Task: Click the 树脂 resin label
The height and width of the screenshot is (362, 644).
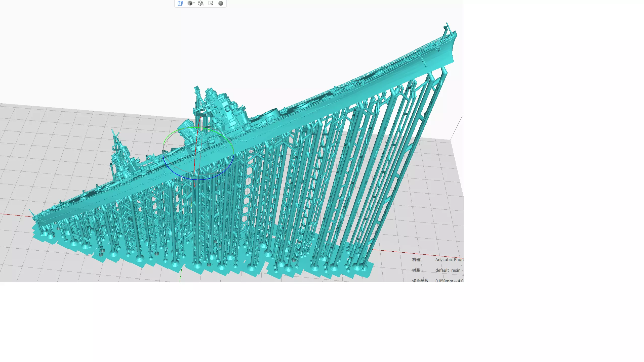Action: 416,270
